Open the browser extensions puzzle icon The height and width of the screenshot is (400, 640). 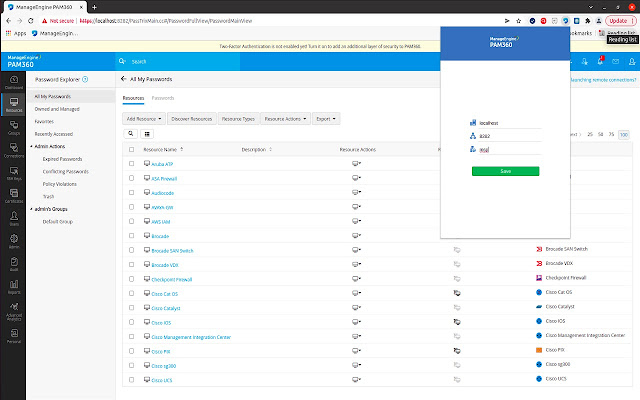(587, 21)
